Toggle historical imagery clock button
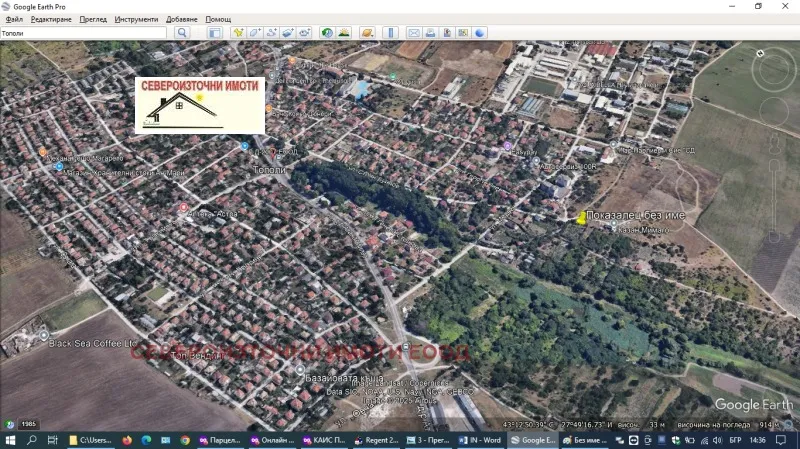Screen dimensions: 800x449 (326, 33)
